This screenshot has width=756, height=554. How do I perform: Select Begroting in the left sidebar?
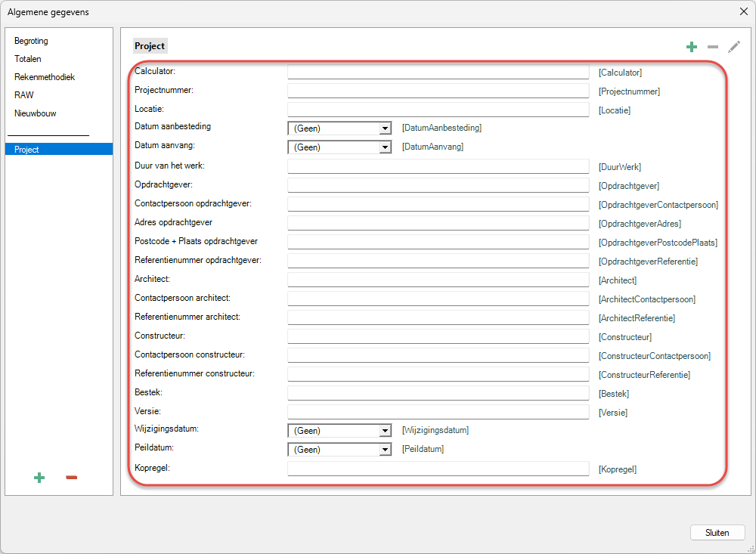31,41
